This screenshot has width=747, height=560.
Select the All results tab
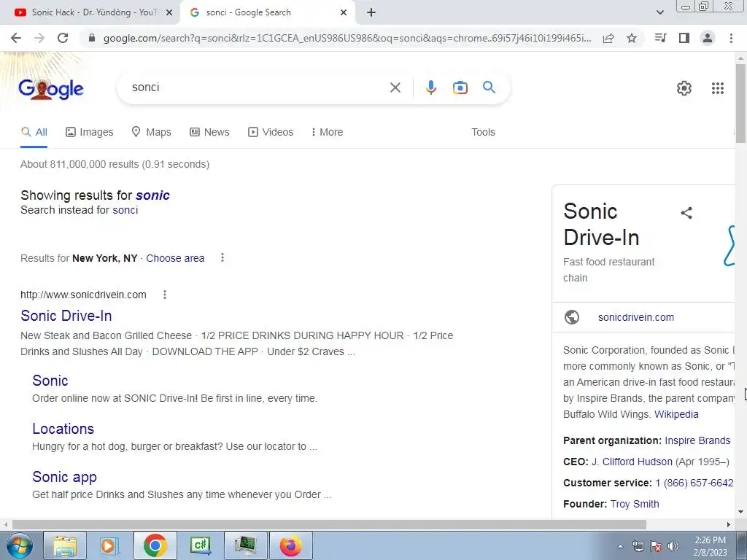coord(34,132)
